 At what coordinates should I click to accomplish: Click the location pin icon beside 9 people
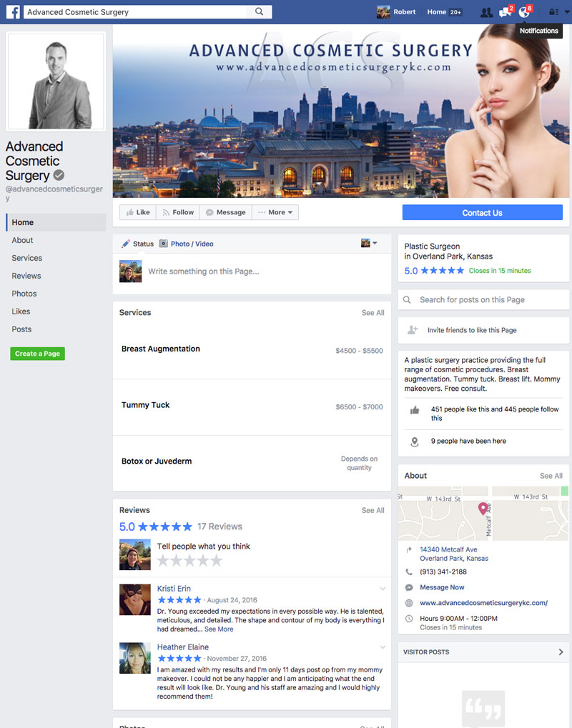tap(415, 442)
